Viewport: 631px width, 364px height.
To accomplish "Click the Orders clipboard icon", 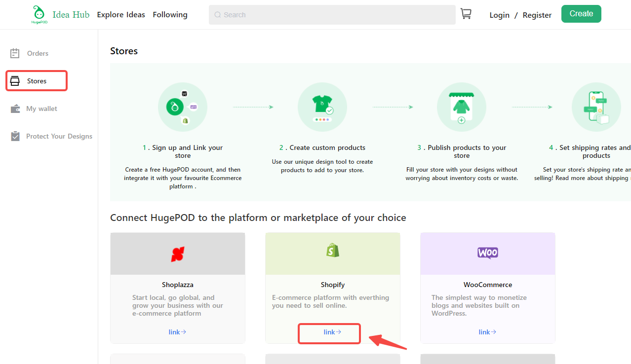I will pos(15,53).
